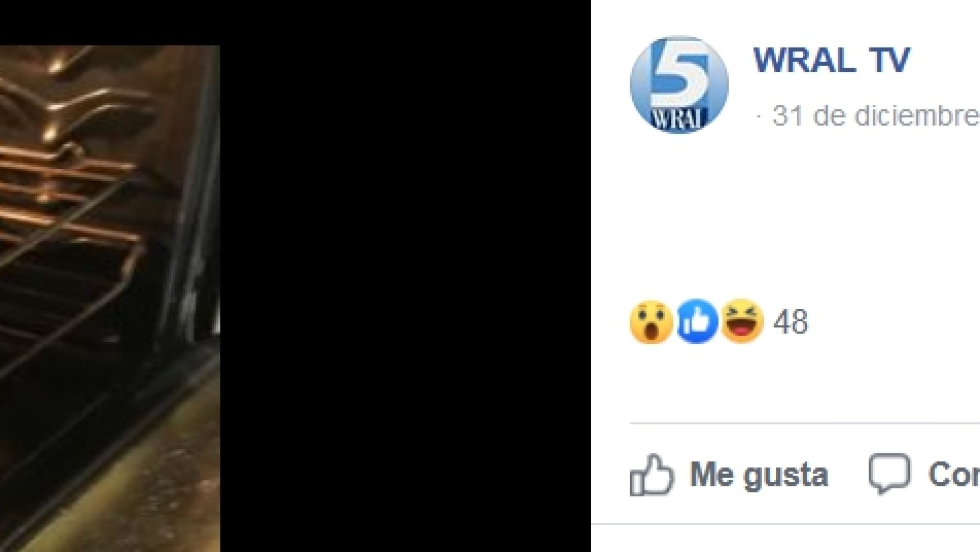Click the Me gusta thumbs-up outline icon
Screen dimensions: 980x552
click(x=652, y=475)
